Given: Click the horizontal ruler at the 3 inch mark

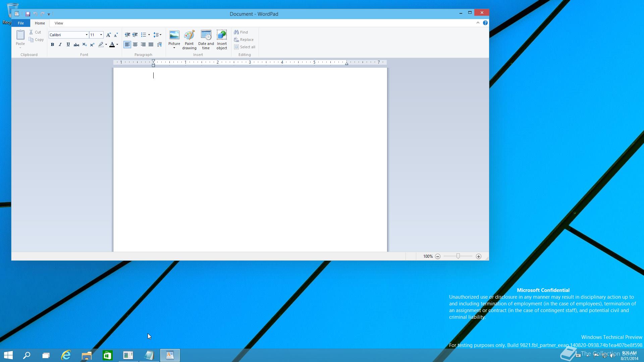Looking at the screenshot, I should pos(250,62).
